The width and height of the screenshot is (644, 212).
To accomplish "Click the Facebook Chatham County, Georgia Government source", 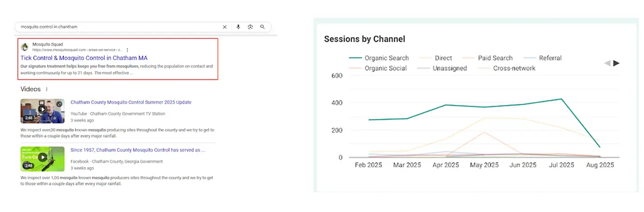I will (x=117, y=161).
